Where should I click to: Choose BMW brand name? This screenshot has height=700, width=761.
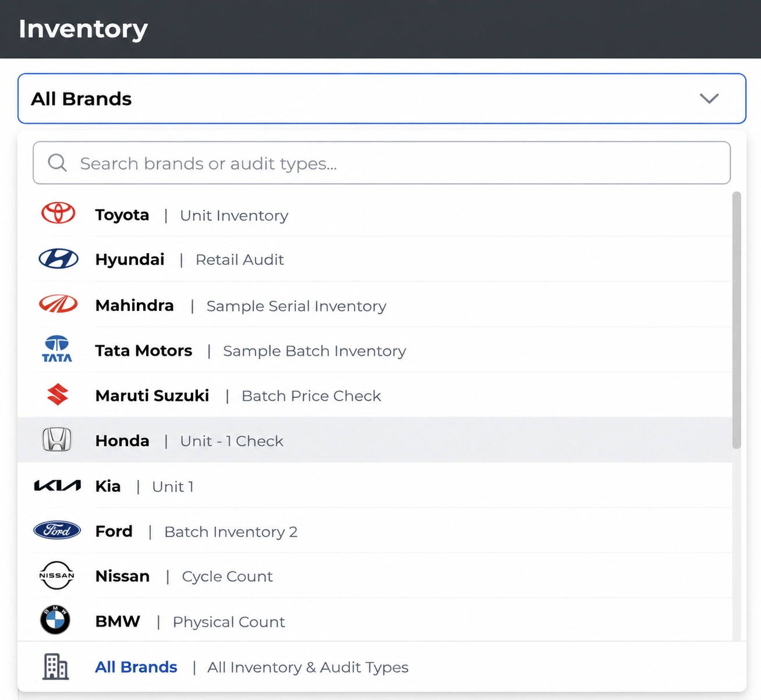[118, 621]
